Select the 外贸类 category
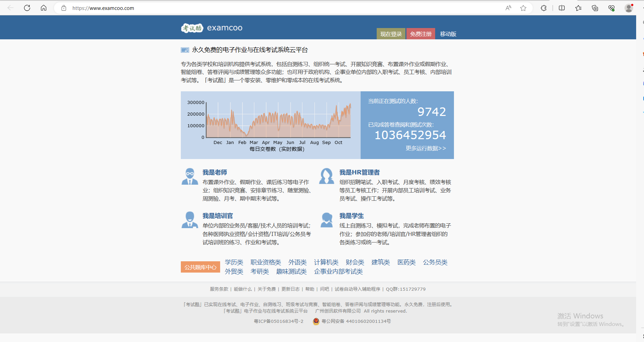This screenshot has width=644, height=342. tap(234, 272)
